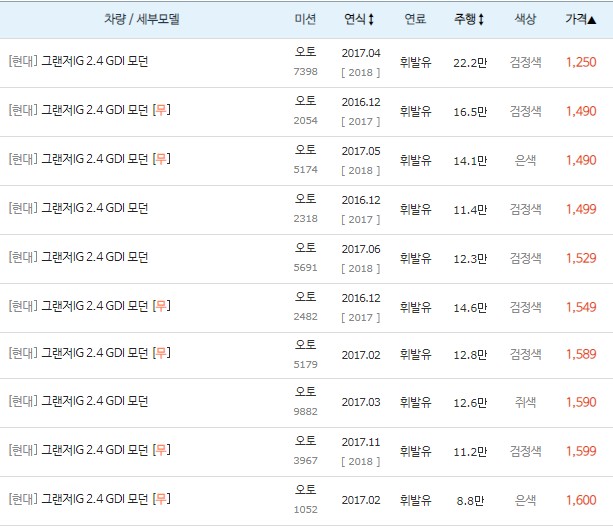Click the plate number 2318

tap(305, 219)
